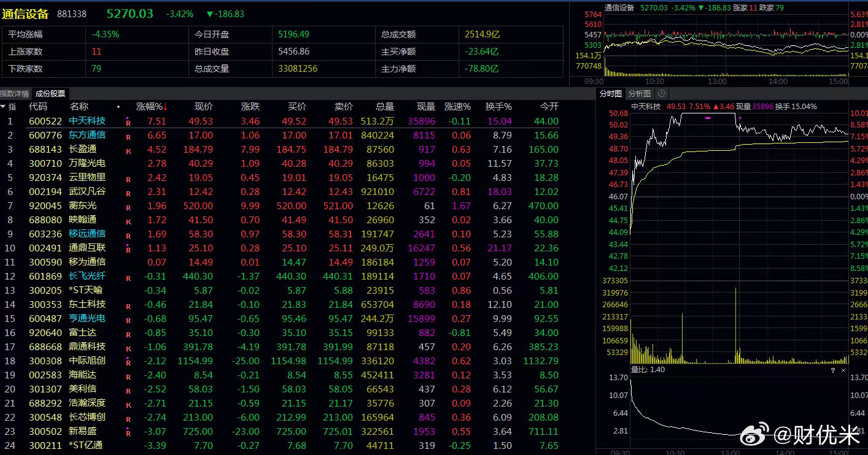
Task: Select stock row 长芯博创
Action: pos(280,418)
